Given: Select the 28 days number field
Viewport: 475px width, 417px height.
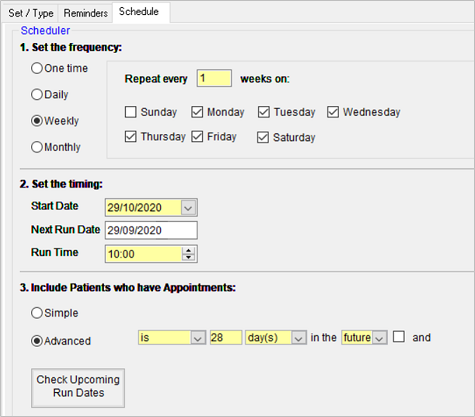Looking at the screenshot, I should 226,338.
